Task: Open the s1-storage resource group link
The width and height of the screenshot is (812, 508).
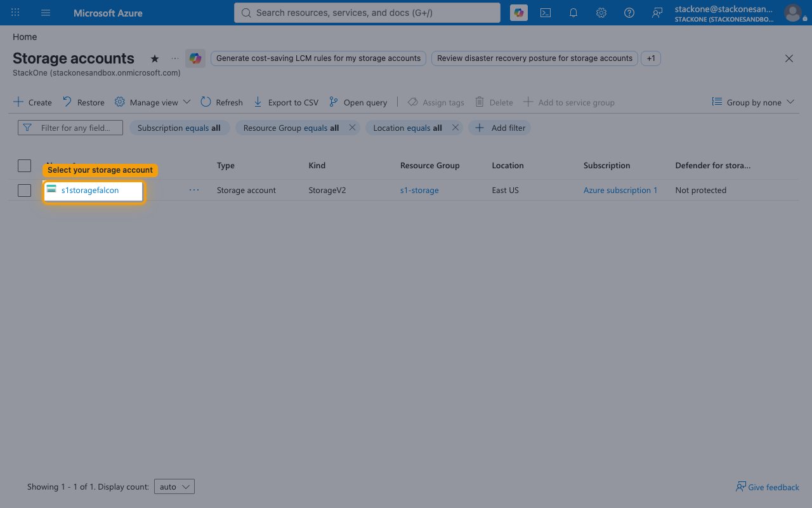Action: [419, 190]
